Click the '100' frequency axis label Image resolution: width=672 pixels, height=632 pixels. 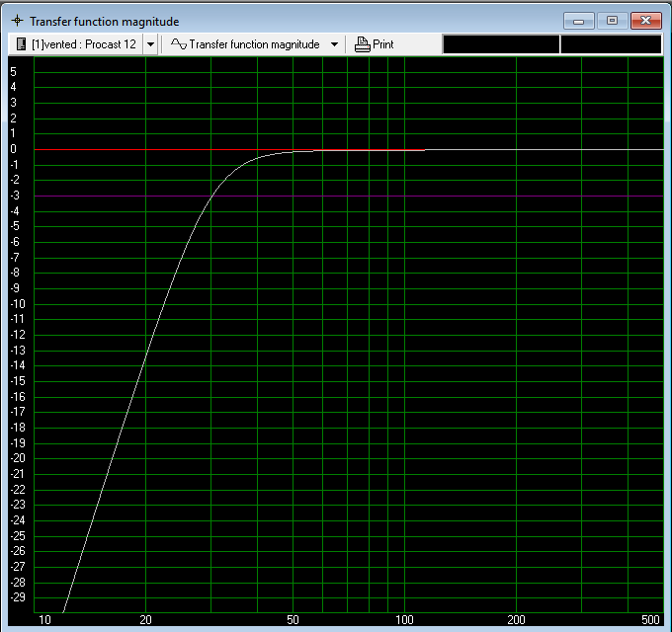click(x=404, y=620)
